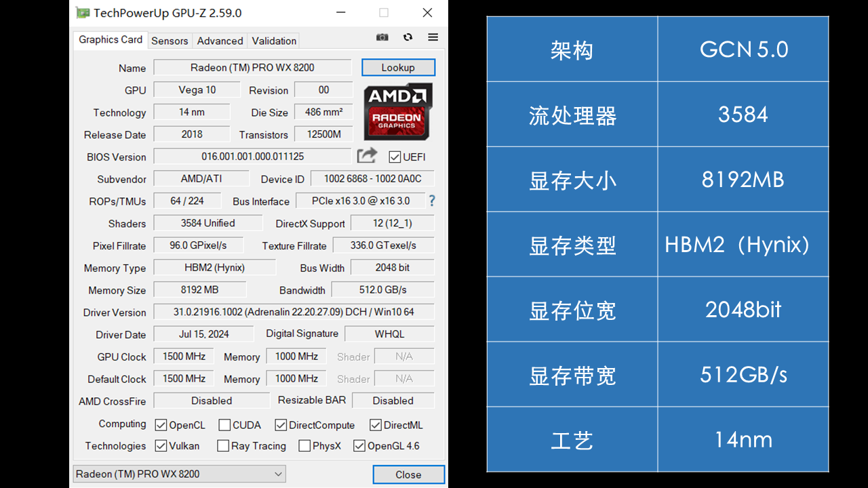The height and width of the screenshot is (488, 868).
Task: Click the ROPs/TMUs field 64 / 224
Action: (x=187, y=201)
